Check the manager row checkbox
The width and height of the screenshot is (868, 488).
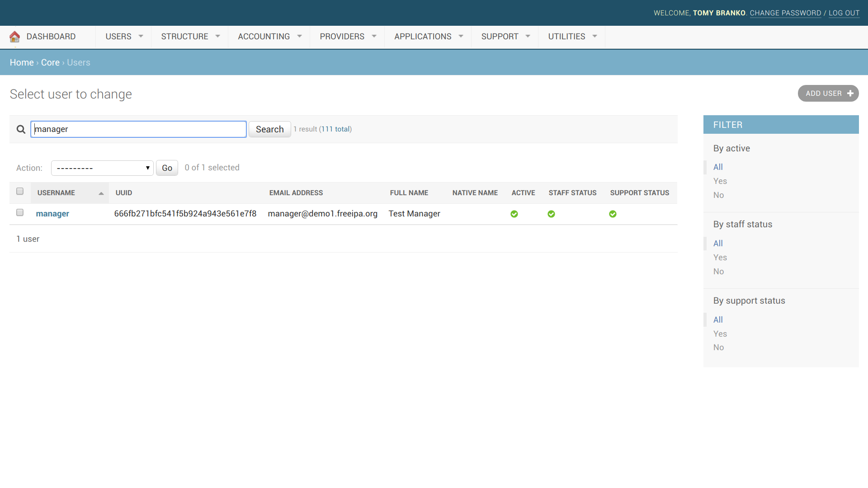[20, 213]
